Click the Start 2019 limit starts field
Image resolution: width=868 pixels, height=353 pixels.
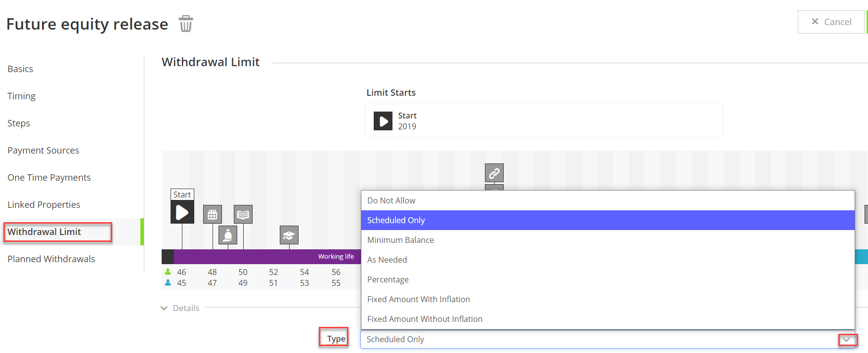544,120
